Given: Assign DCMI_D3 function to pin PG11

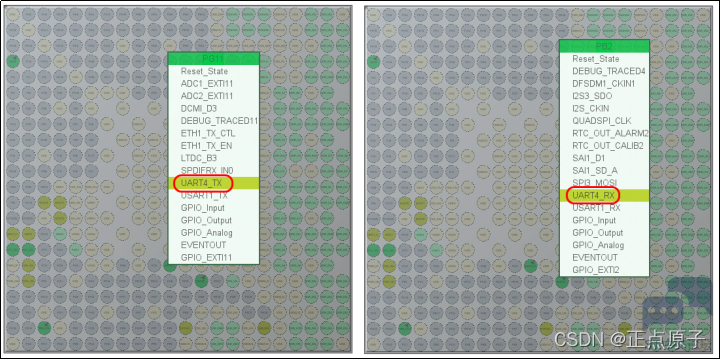Looking at the screenshot, I should 214,109.
